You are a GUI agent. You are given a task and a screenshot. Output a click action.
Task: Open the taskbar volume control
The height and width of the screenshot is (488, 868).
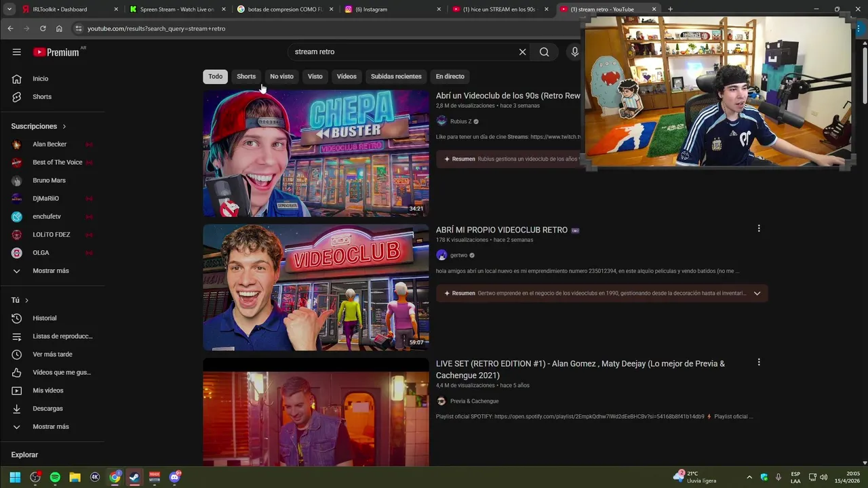823,477
